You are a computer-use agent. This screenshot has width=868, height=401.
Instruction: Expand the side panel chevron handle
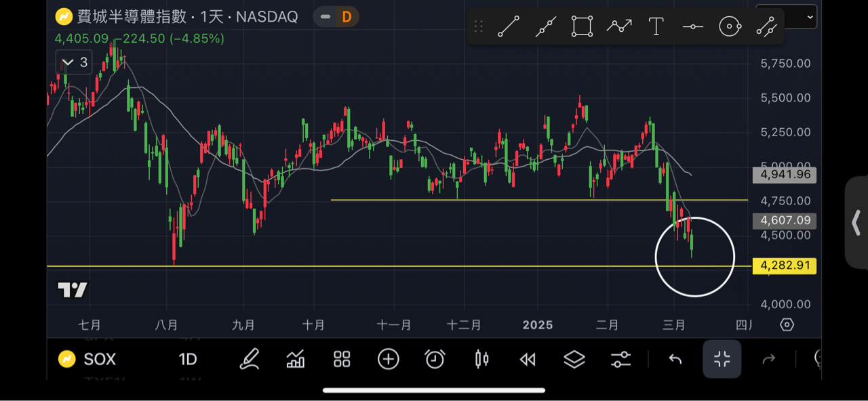(856, 223)
